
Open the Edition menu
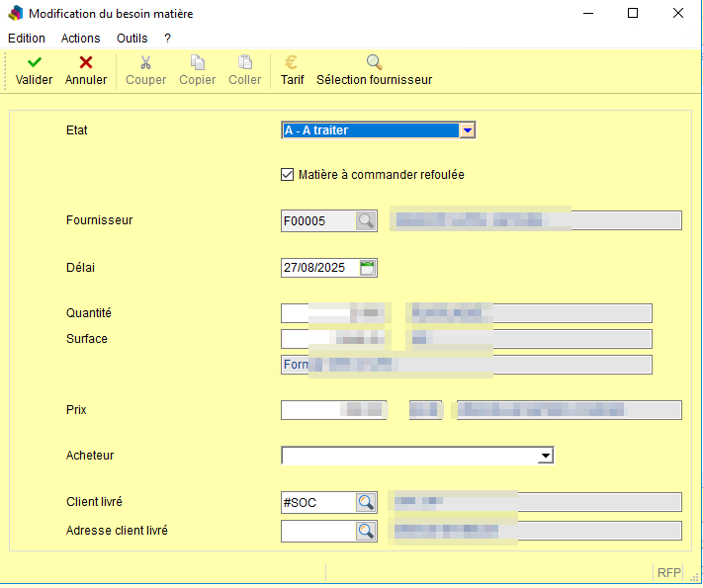tap(27, 39)
